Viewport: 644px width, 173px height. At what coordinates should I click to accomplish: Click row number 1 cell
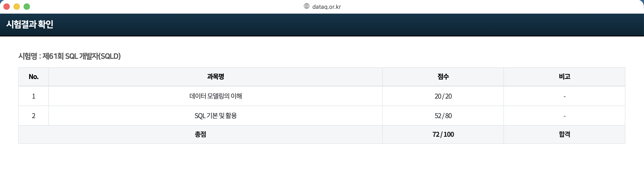coord(34,96)
